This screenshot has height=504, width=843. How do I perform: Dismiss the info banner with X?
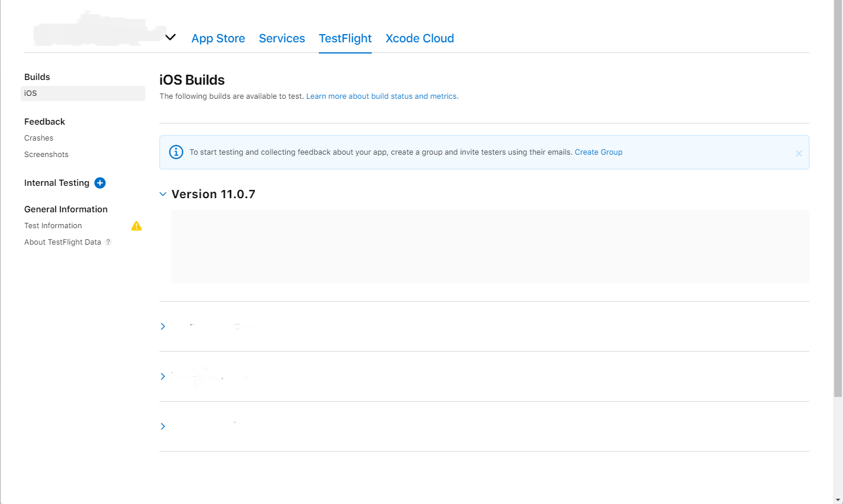pos(799,153)
